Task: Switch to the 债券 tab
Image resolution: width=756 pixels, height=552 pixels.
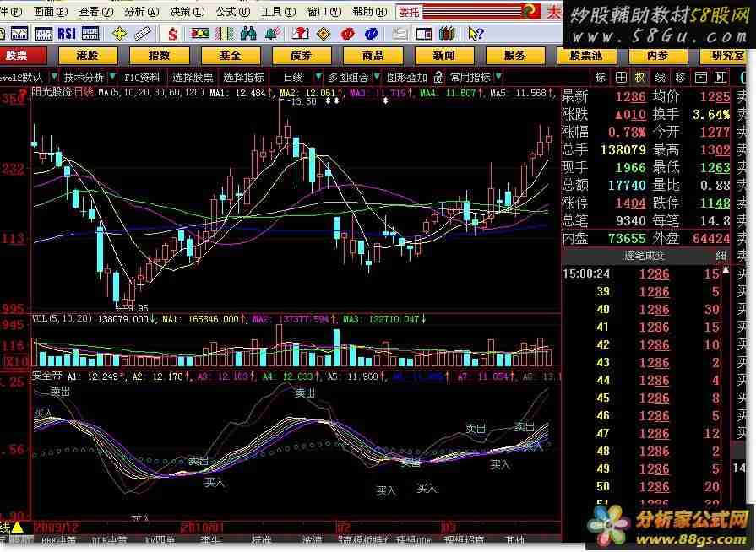Action: coord(302,56)
